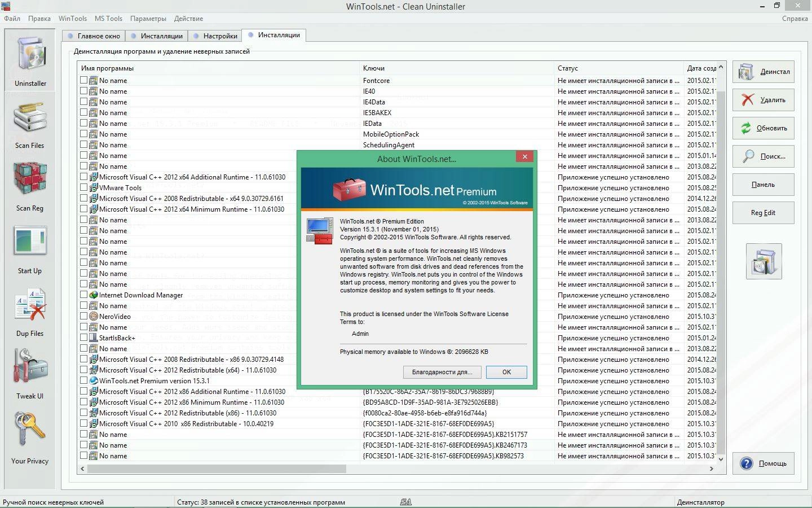Click the Деинсталлятор status bar entry
This screenshot has height=508, width=812.
[700, 502]
